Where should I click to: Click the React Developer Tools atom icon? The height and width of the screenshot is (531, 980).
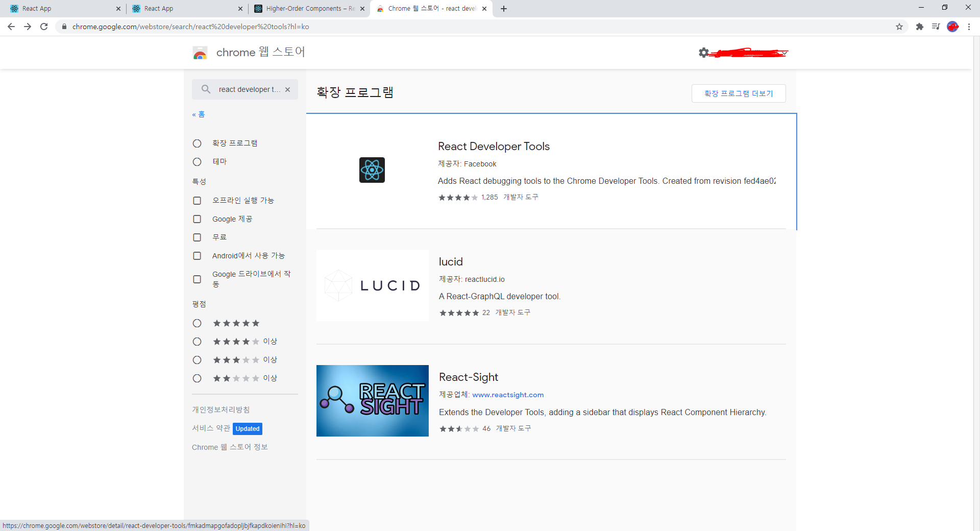click(372, 170)
